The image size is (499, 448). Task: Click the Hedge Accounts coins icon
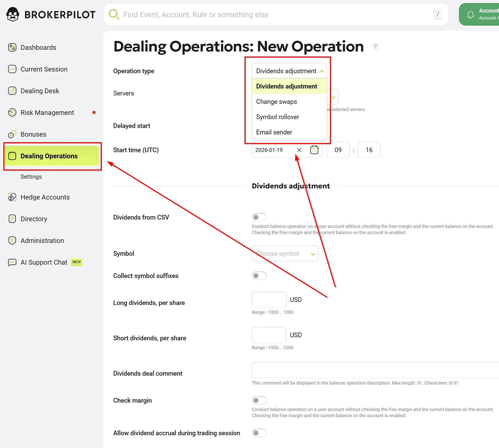coord(12,197)
